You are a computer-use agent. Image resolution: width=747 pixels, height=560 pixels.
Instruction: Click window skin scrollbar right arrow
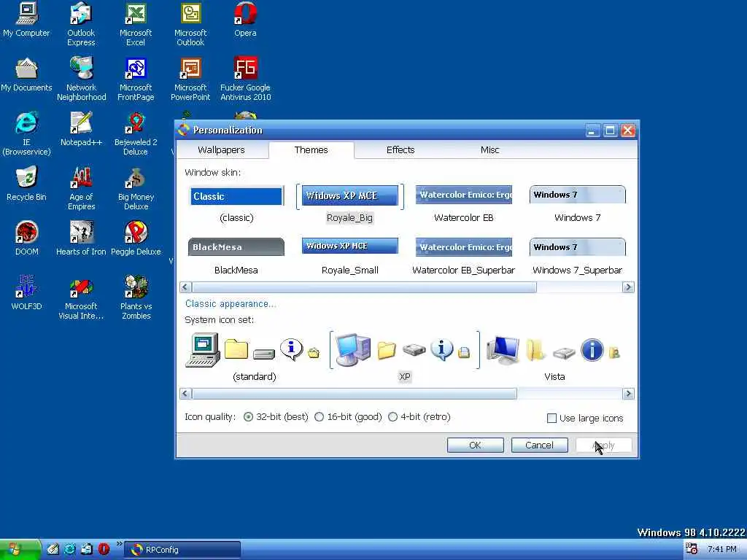[628, 287]
